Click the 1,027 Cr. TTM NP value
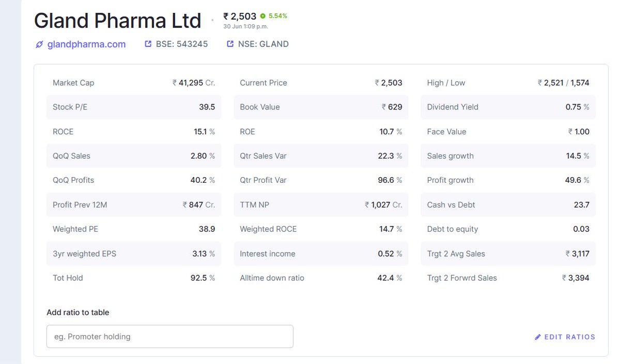Image resolution: width=620 pixels, height=364 pixels. [x=383, y=205]
